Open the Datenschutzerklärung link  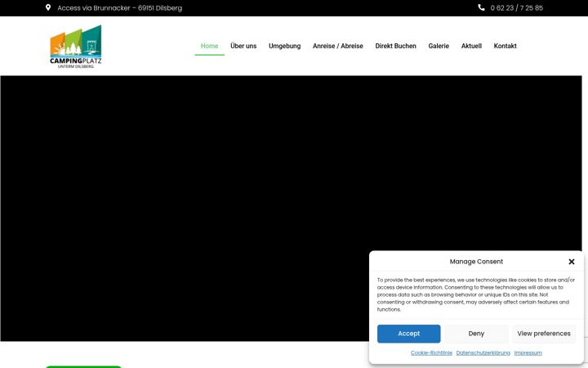tap(483, 352)
